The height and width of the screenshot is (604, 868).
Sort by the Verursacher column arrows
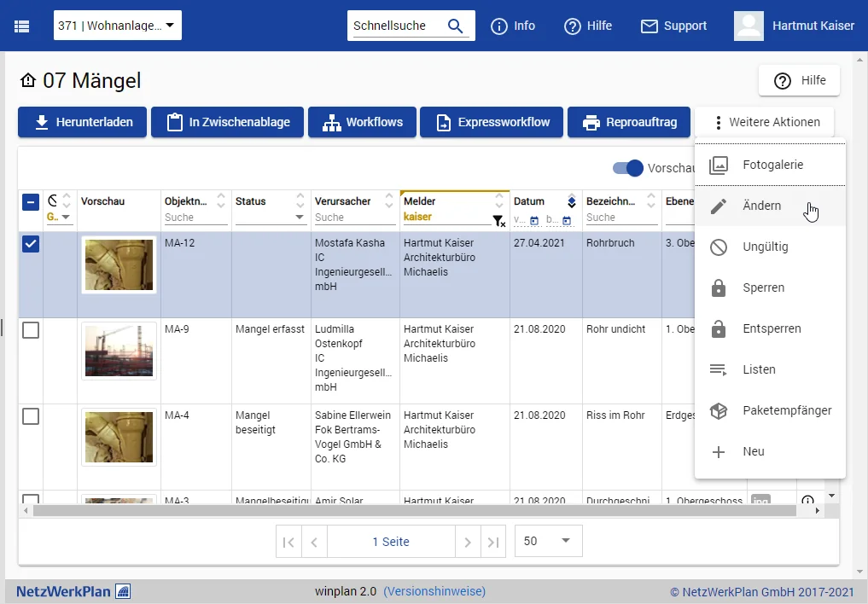[x=389, y=200]
